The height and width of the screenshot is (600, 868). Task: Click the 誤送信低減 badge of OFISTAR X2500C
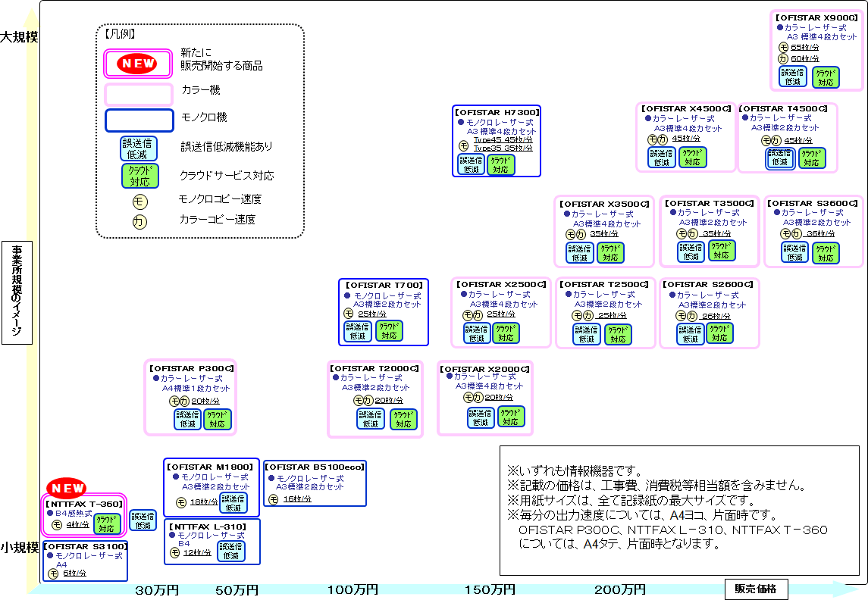pos(477,333)
